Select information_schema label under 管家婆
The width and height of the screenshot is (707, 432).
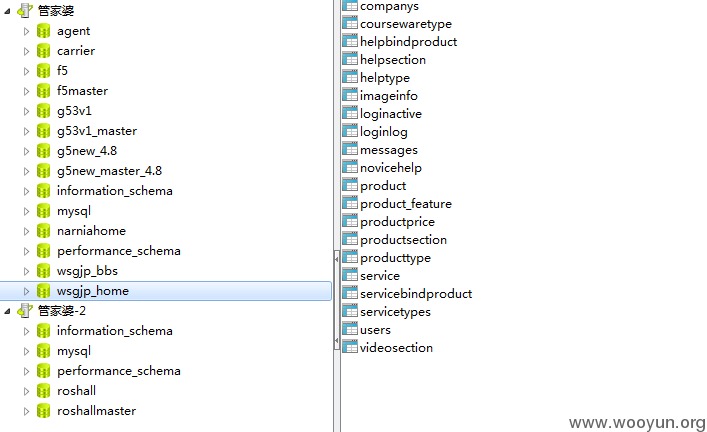click(115, 191)
